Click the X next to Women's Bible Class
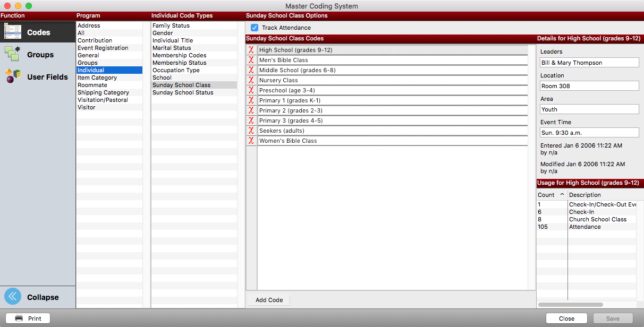This screenshot has width=644, height=327. click(251, 141)
